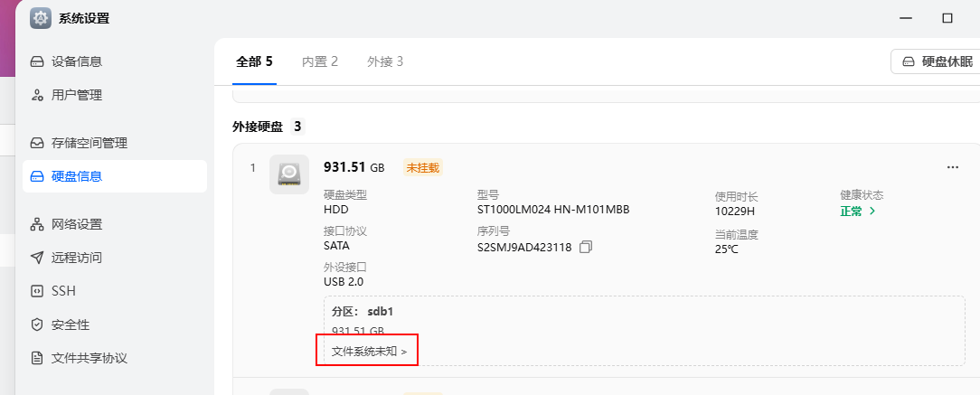The image size is (980, 395).
Task: Open the three-dot menu for disk 1
Action: (x=952, y=167)
